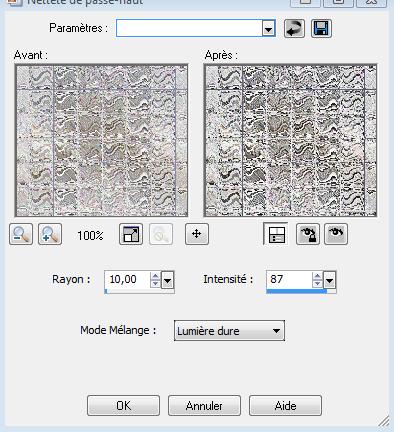Screen dimensions: 394x432
Task: Open the Paramètres preset dropdown arrow
Action: pyautogui.click(x=268, y=29)
